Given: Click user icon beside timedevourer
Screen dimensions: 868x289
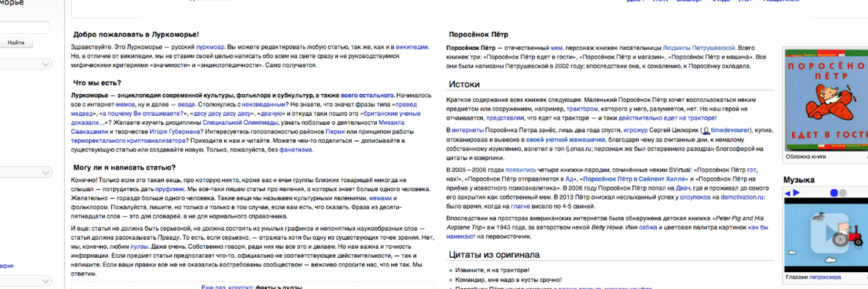Looking at the screenshot, I should tap(705, 131).
